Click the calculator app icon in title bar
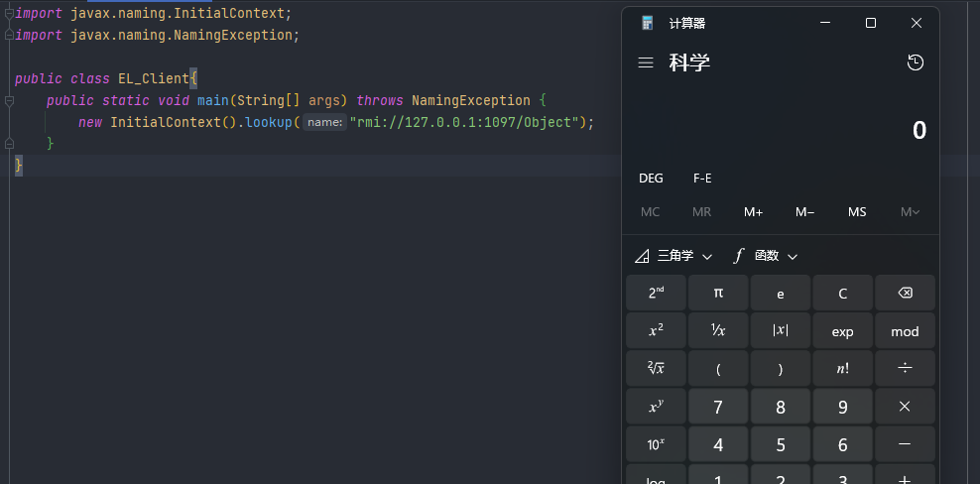Image resolution: width=980 pixels, height=484 pixels. click(x=648, y=23)
